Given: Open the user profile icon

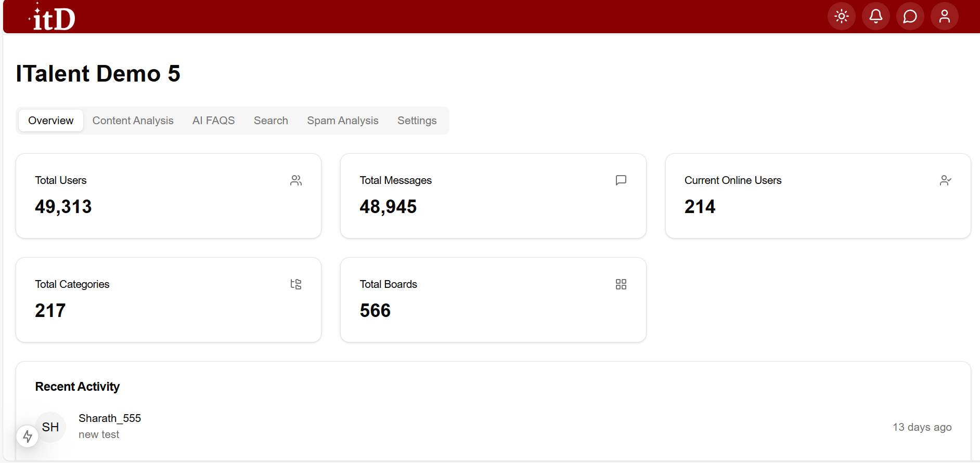Looking at the screenshot, I should coord(944,17).
